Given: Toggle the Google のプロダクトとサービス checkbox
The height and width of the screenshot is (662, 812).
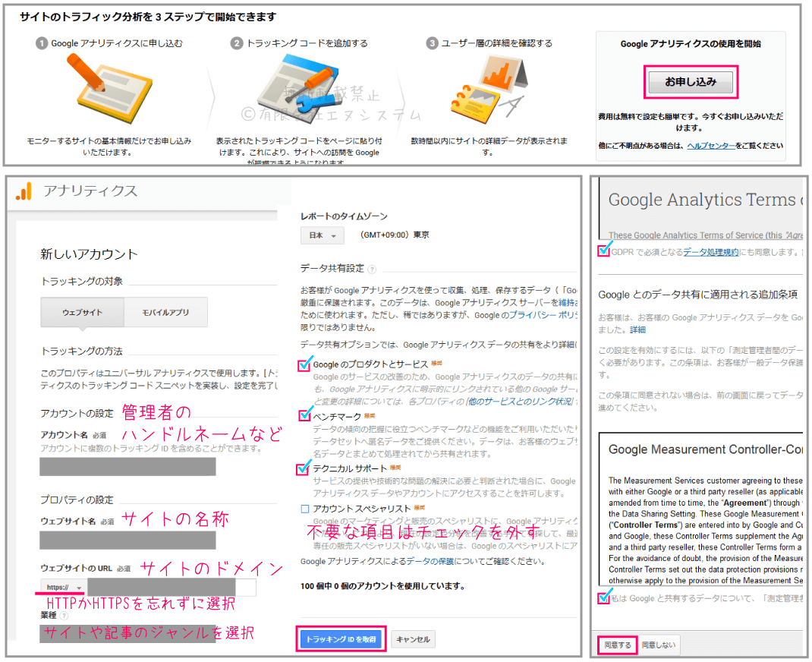Looking at the screenshot, I should 304,364.
